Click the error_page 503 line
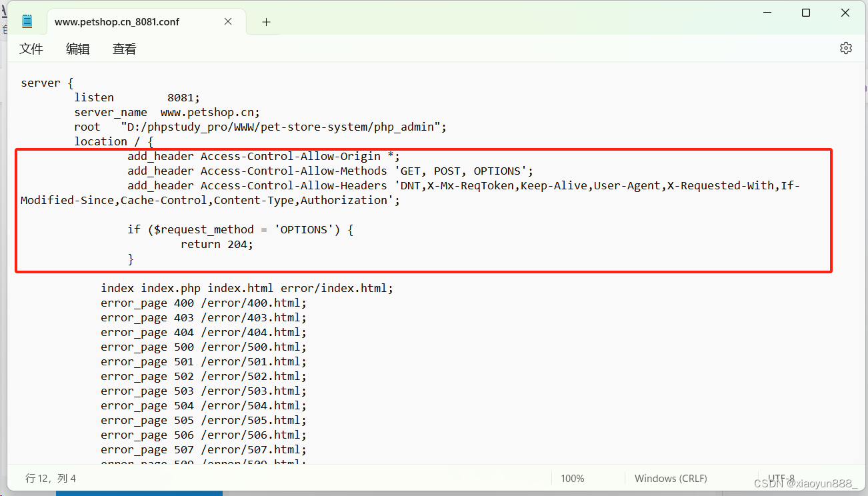 tap(203, 391)
